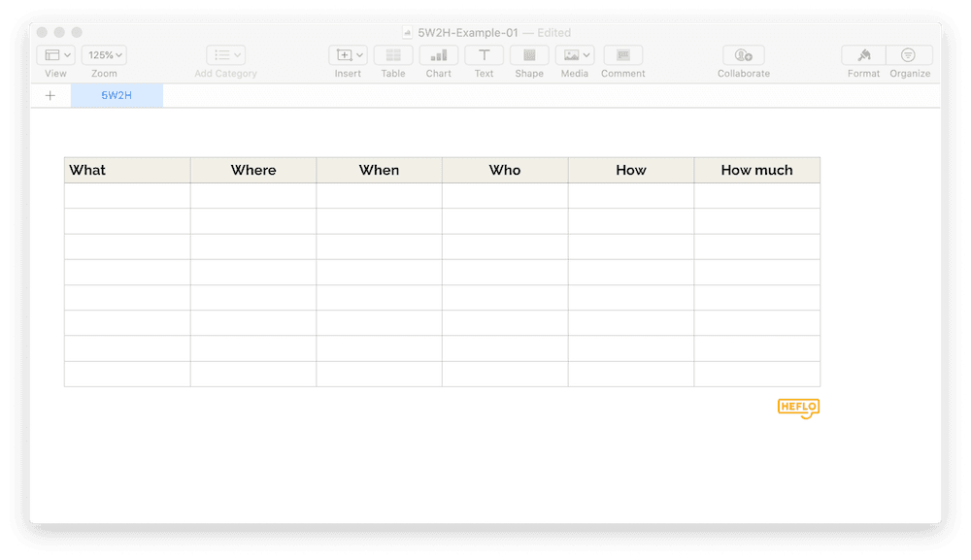Image resolution: width=971 pixels, height=560 pixels.
Task: Show the Format inspector
Action: [x=862, y=55]
